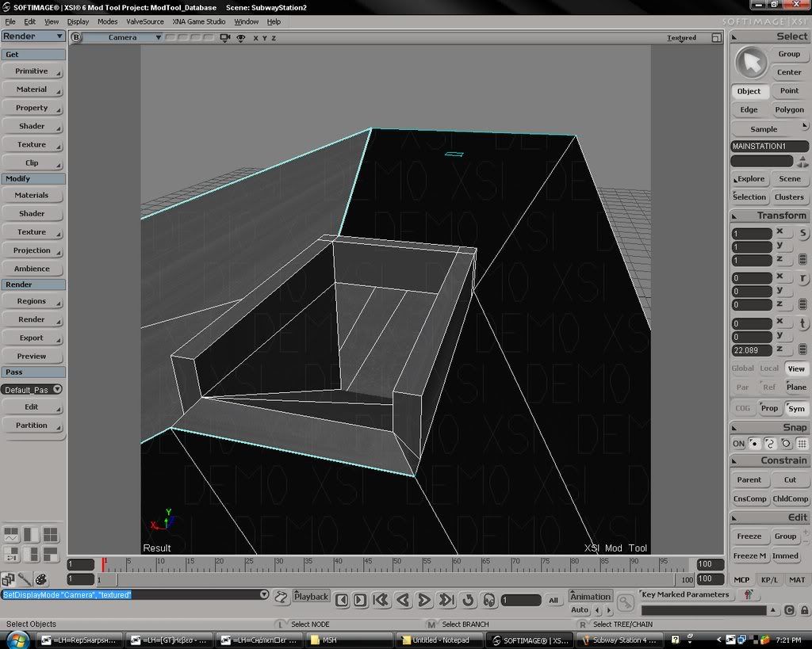Click the Parent constrain button
The height and width of the screenshot is (649, 812).
[x=749, y=479]
